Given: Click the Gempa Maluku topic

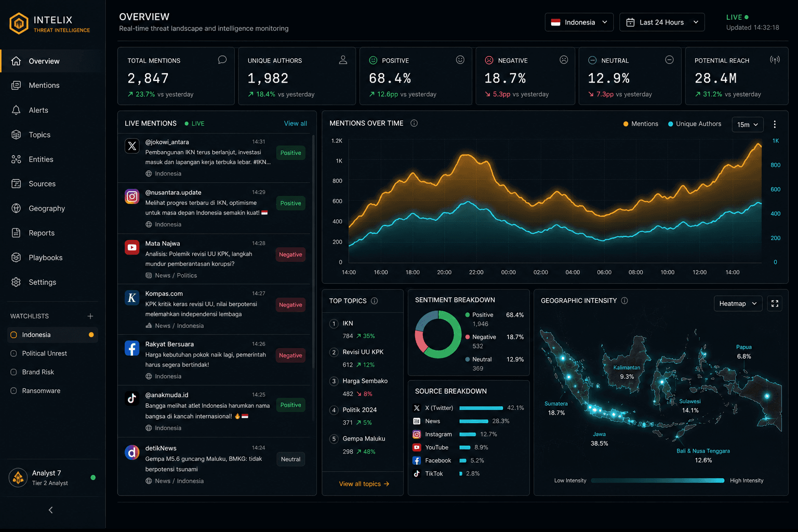Looking at the screenshot, I should pos(363,445).
